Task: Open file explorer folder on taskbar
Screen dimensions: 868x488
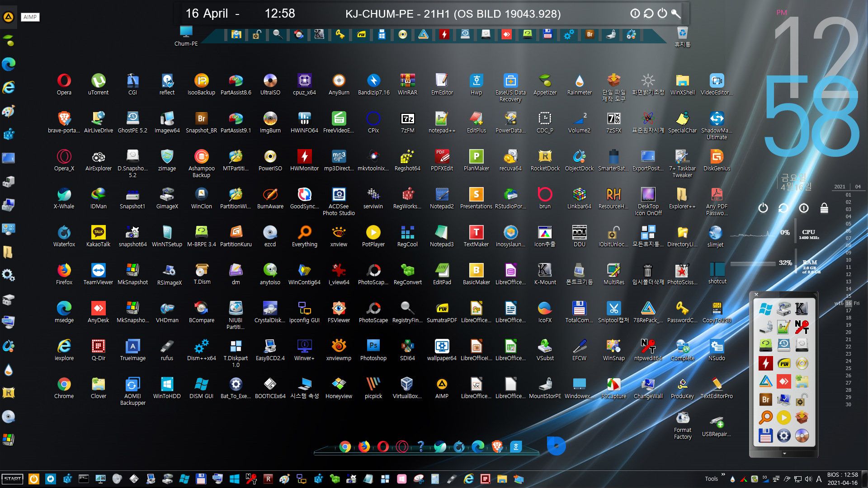Action: pos(502,479)
